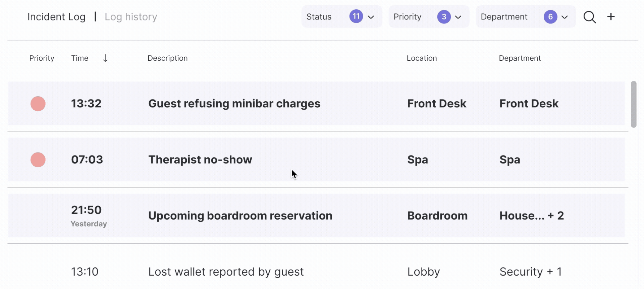
Task: Switch to the Log history tab
Action: pos(131,17)
